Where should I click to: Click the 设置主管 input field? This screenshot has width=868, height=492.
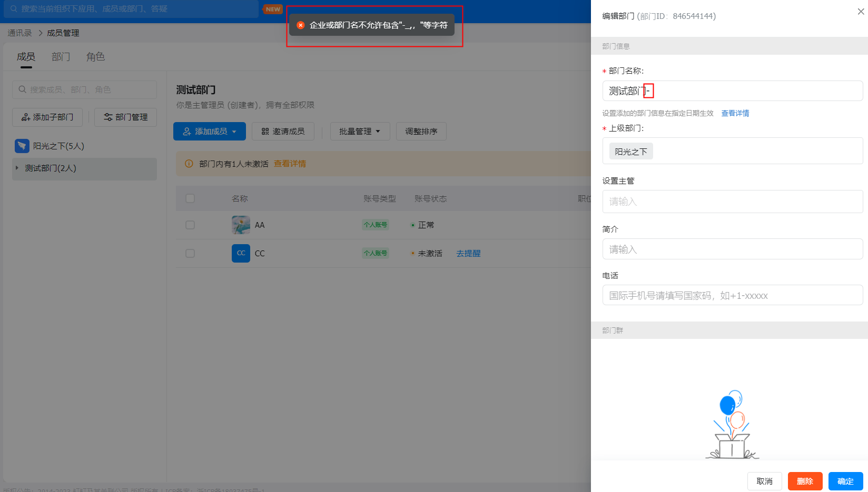[732, 202]
